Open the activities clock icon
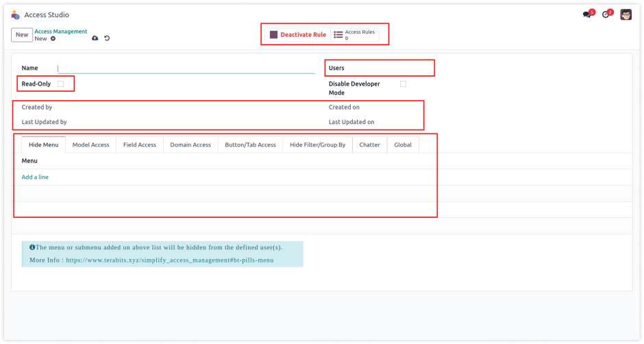Viewport: 644px width, 344px height. click(606, 14)
